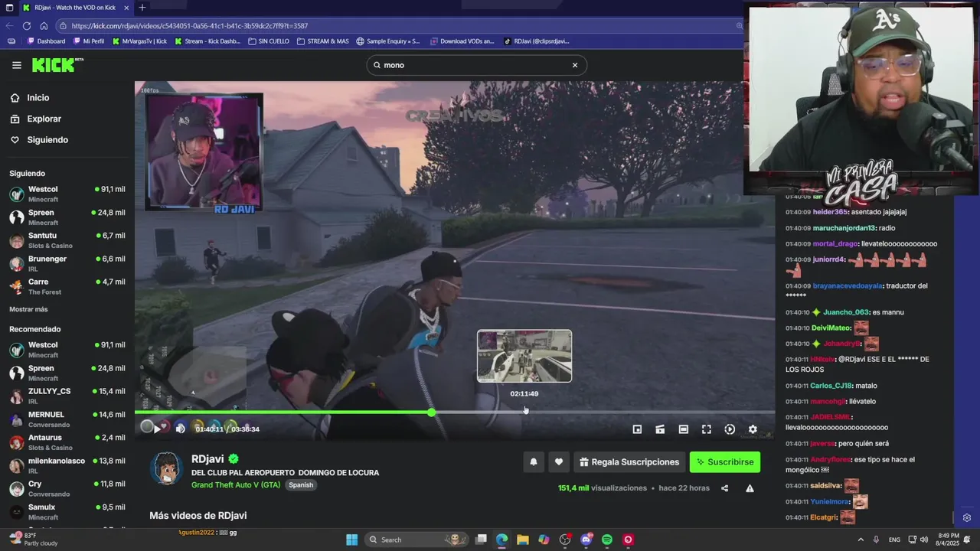The width and height of the screenshot is (980, 551).
Task: Open username Juancho_063 in chat
Action: [846, 312]
